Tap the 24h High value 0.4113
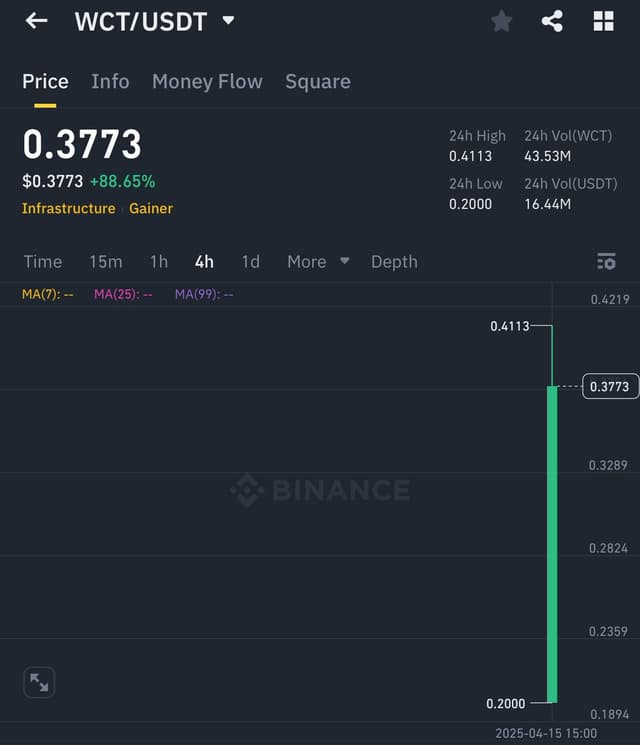Screen dimensions: 640x745 (470, 156)
